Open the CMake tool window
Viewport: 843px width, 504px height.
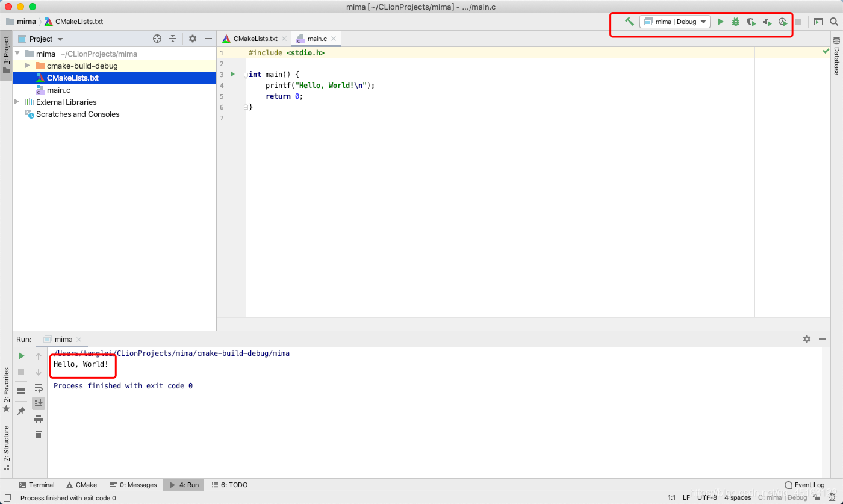(x=81, y=485)
